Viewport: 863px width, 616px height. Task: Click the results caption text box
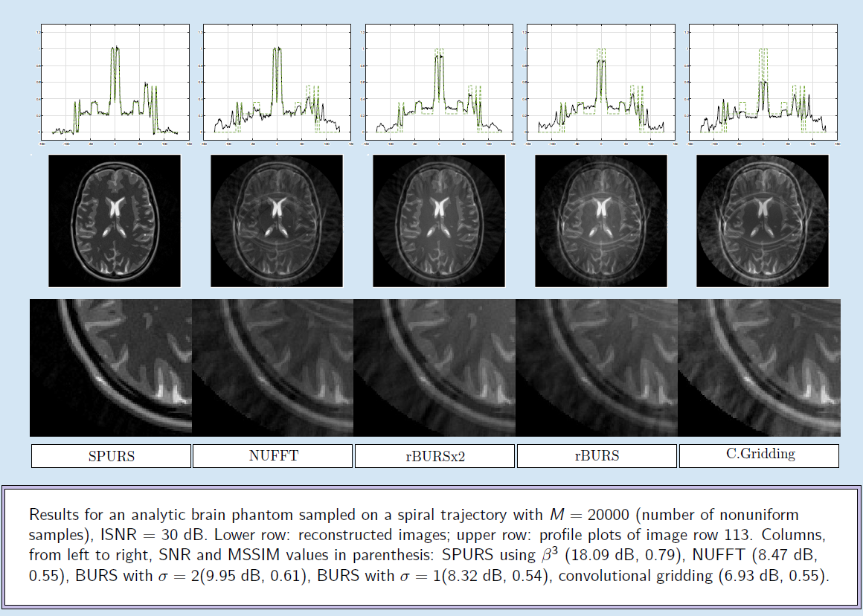[431, 546]
